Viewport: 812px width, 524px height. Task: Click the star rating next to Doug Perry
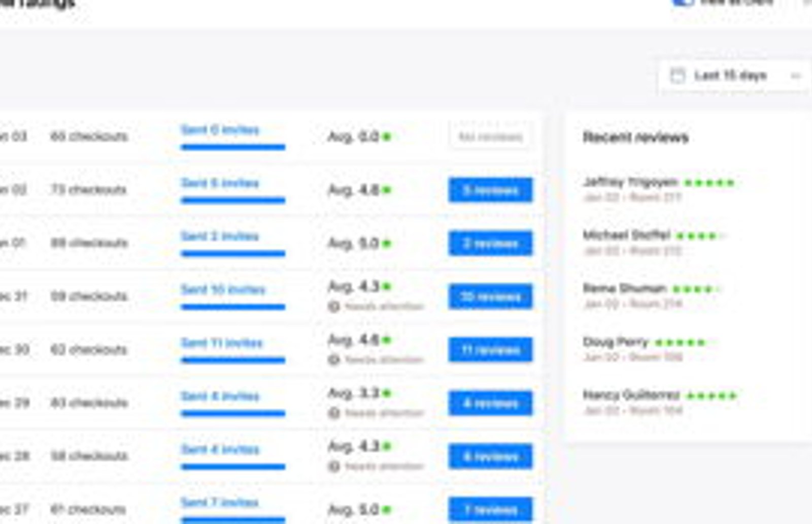pos(680,342)
